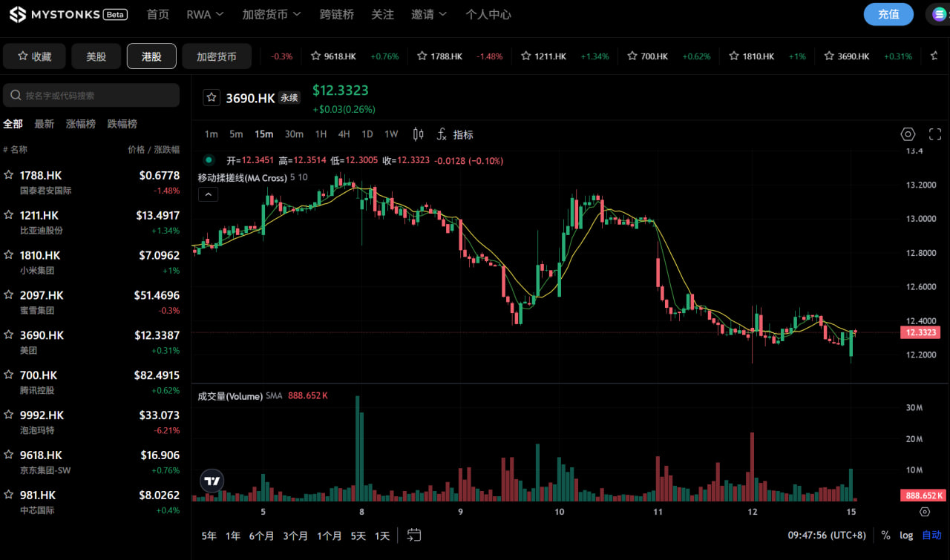The width and height of the screenshot is (950, 560).
Task: Star 1211.HK in the top ticker strip
Action: click(526, 56)
